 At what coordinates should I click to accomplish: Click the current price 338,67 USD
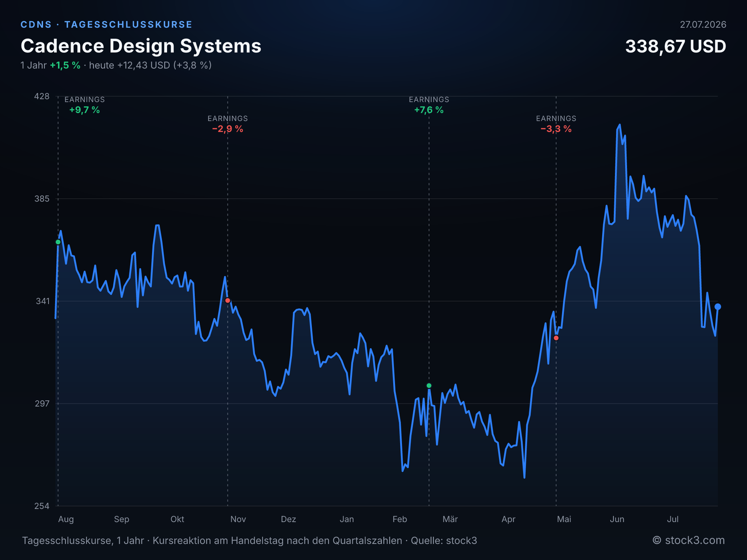[x=676, y=46]
